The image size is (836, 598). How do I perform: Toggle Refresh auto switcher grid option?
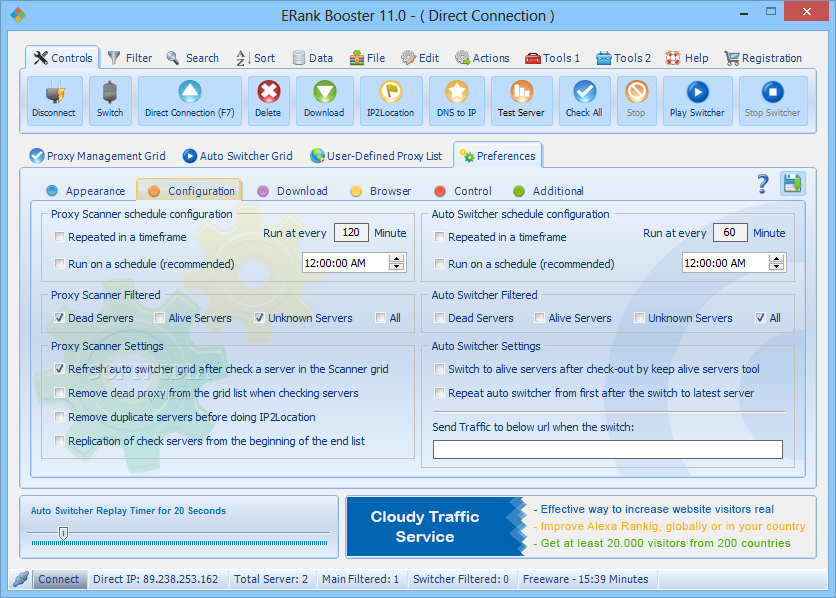(x=60, y=368)
